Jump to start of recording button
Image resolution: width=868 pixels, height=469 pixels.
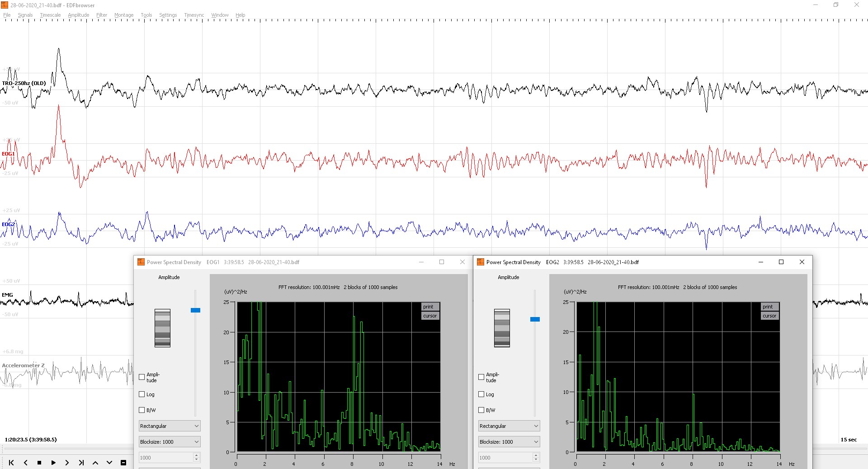(x=11, y=463)
